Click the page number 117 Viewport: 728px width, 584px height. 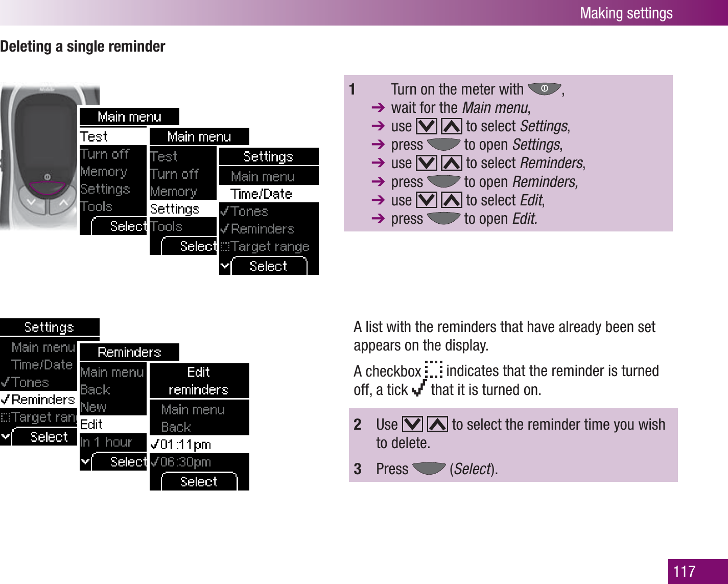(685, 571)
